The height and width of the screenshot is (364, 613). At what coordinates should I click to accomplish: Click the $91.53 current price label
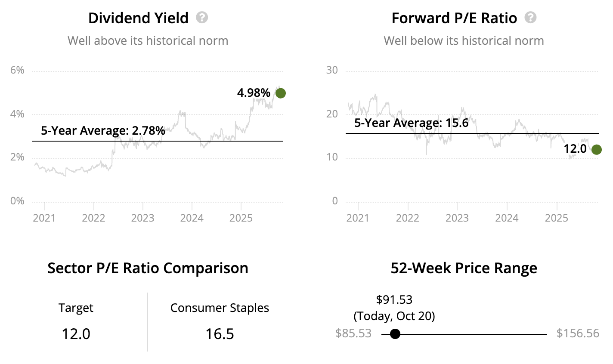point(394,299)
